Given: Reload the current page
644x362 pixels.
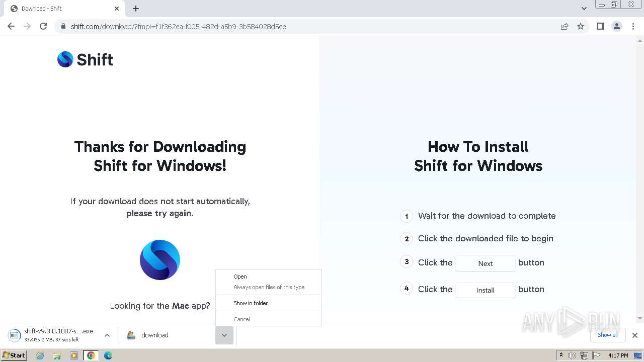Looking at the screenshot, I should (x=43, y=26).
